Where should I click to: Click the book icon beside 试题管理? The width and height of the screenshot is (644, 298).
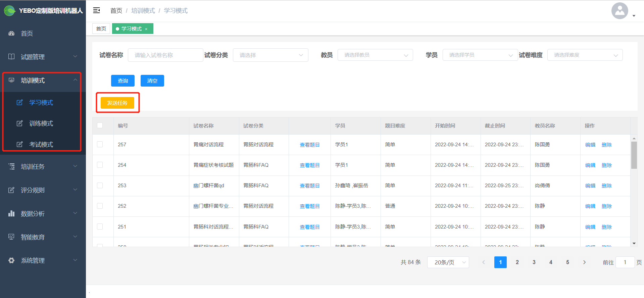[x=11, y=57]
